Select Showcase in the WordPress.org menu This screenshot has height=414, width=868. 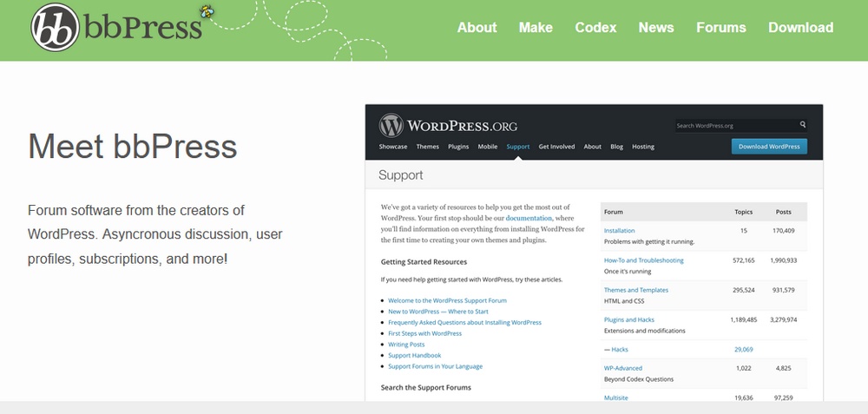[x=393, y=147]
